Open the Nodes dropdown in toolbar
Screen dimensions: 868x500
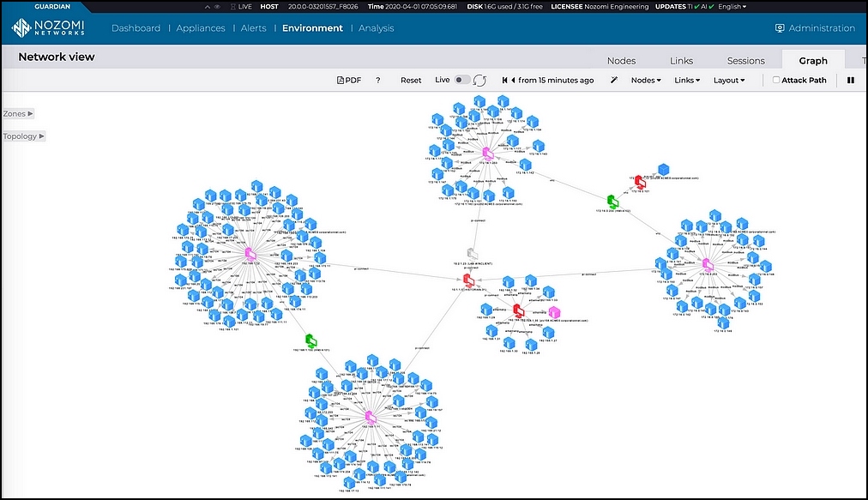(646, 81)
